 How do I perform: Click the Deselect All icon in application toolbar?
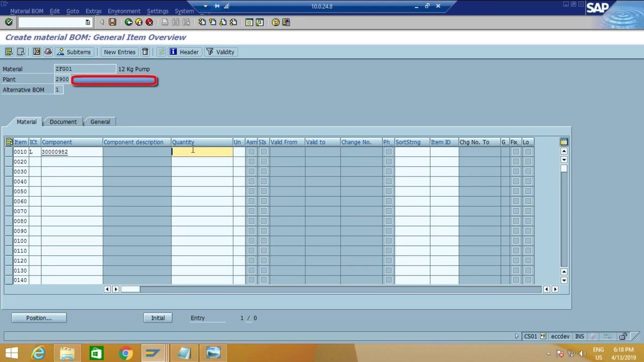(21, 52)
